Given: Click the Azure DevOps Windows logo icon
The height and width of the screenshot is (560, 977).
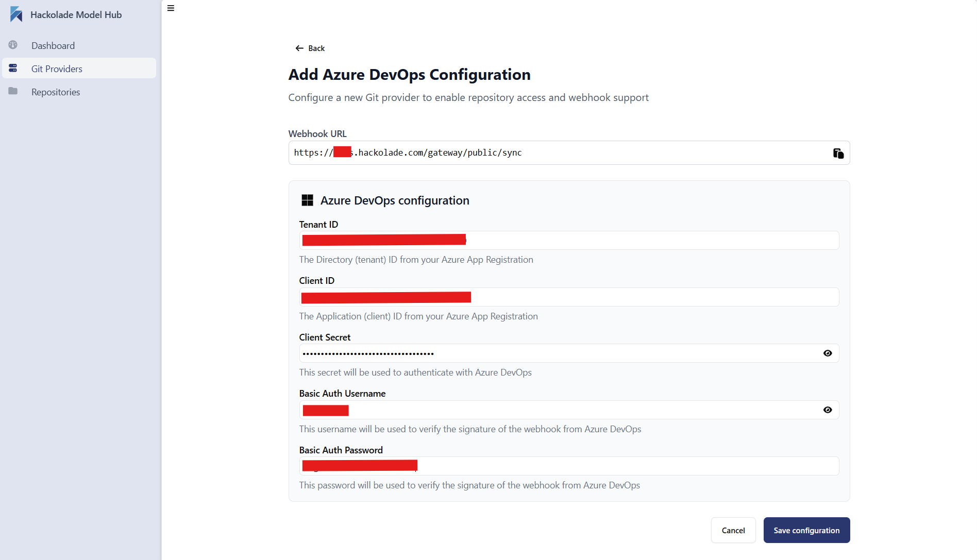Looking at the screenshot, I should [x=307, y=200].
